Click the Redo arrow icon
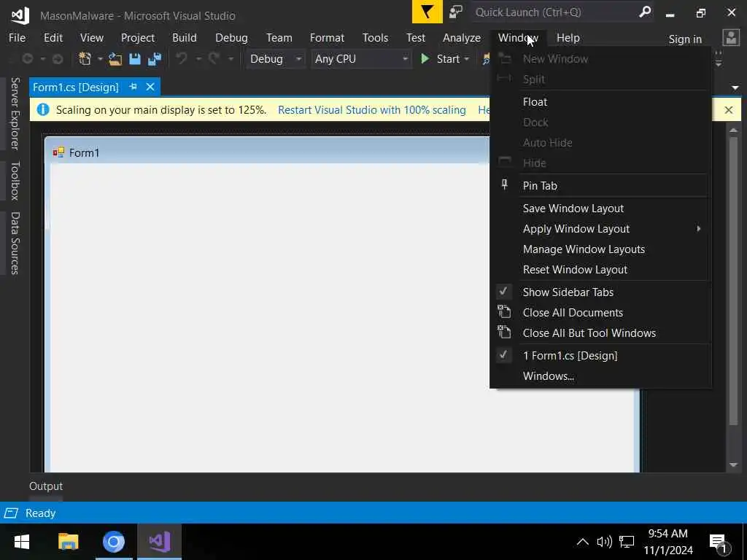The image size is (747, 560). pos(214,58)
